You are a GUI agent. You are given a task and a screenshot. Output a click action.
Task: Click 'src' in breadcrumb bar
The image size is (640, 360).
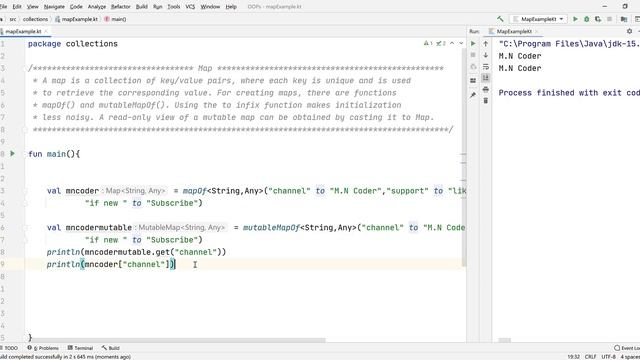(x=13, y=19)
